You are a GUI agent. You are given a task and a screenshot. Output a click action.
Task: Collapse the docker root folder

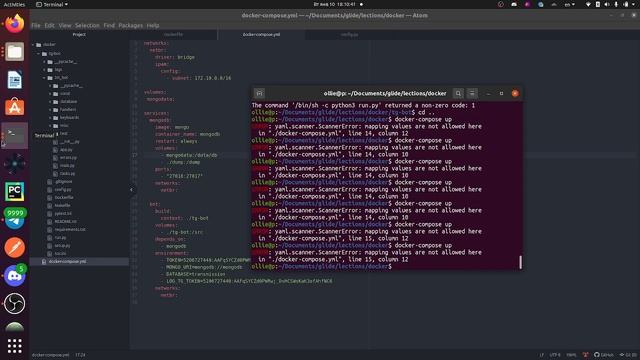click(x=33, y=44)
